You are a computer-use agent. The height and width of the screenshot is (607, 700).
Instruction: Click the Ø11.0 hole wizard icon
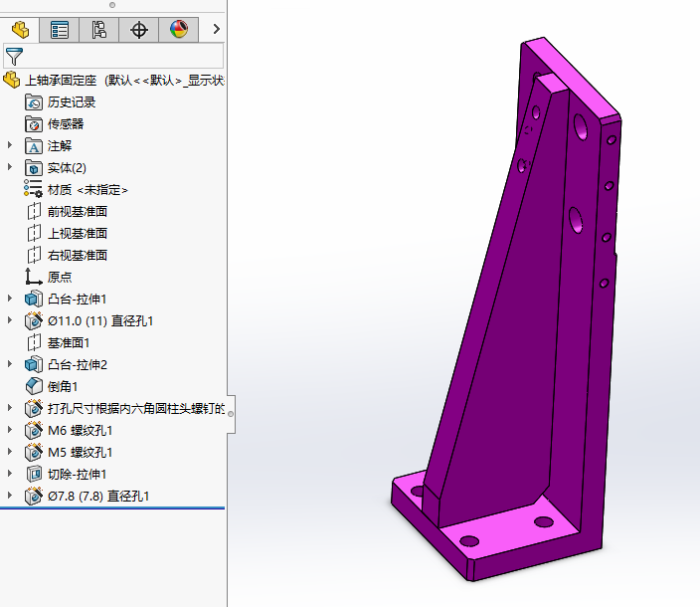[x=34, y=320]
